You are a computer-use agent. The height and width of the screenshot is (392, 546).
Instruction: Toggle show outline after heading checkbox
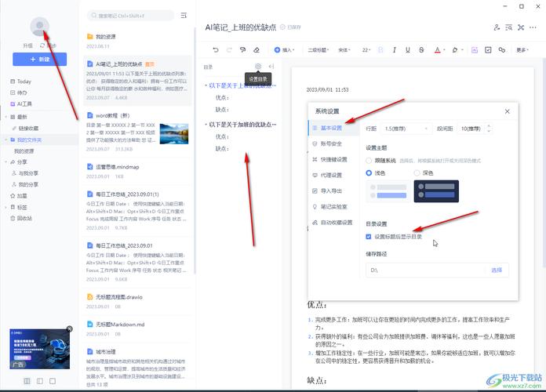coord(369,237)
